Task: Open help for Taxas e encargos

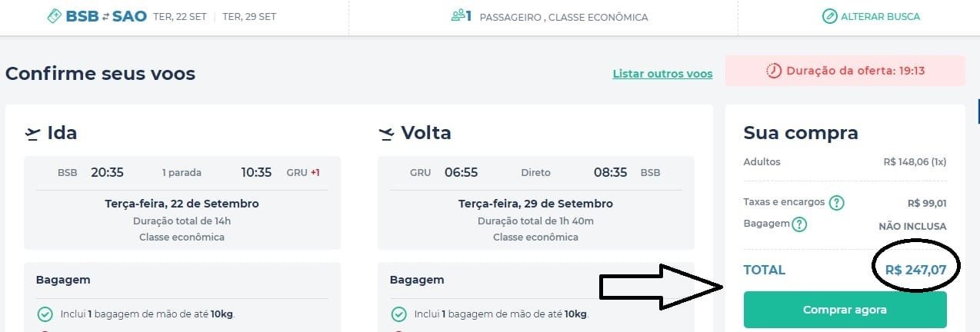Action: click(x=836, y=203)
